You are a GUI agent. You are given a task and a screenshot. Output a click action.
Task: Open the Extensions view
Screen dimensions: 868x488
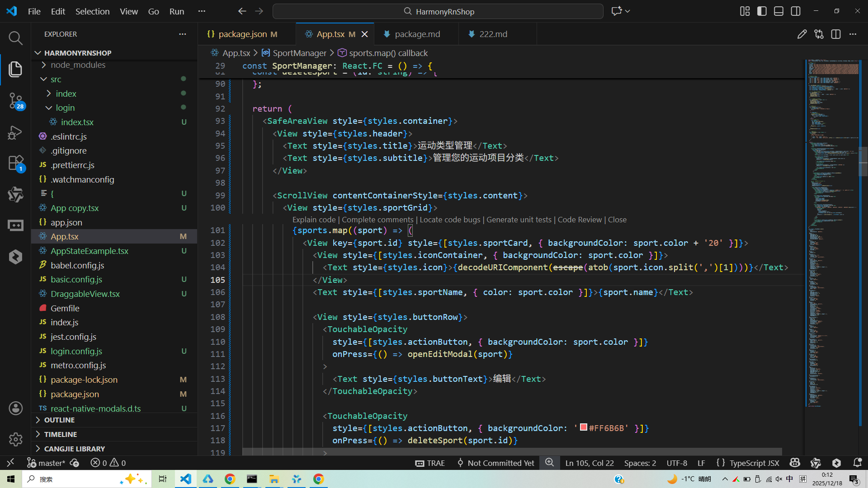(15, 163)
